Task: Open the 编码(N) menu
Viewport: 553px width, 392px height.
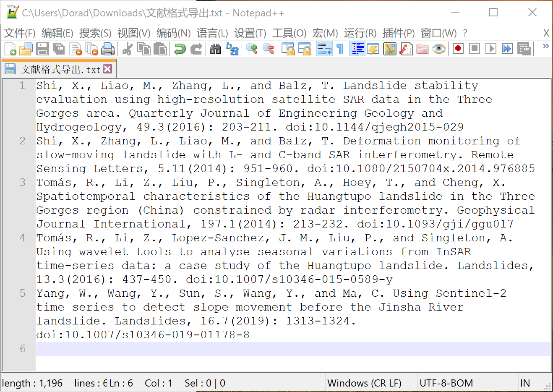Action: [173, 33]
